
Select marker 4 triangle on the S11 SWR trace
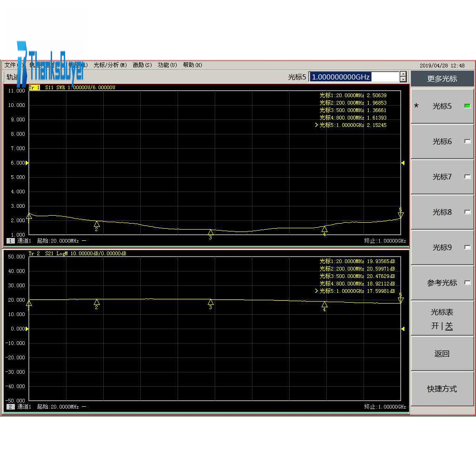(324, 229)
